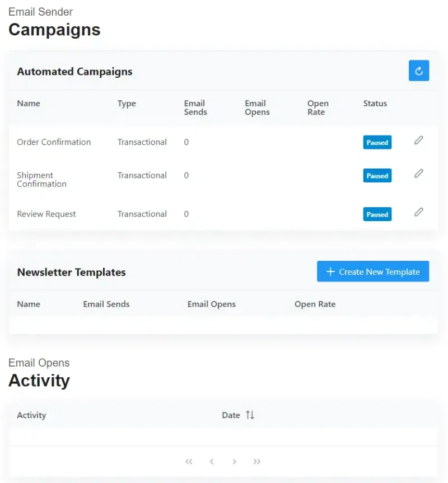Toggle Paused status for Order Confirmation

(377, 142)
